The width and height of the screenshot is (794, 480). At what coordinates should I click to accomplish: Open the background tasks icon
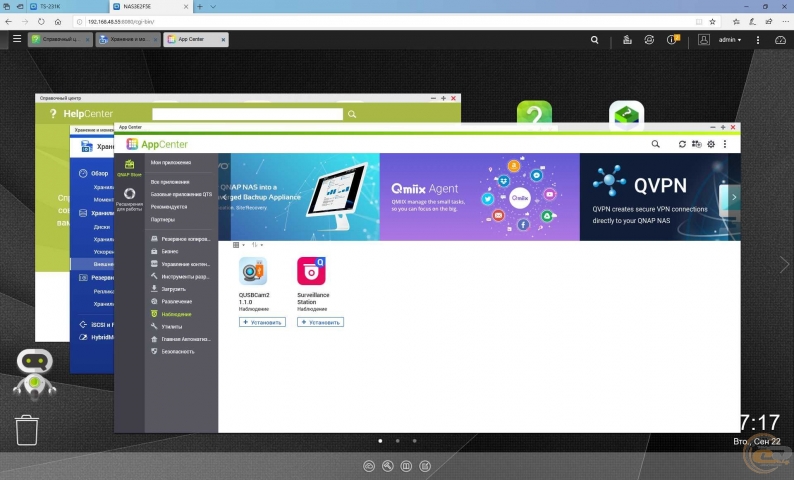click(x=627, y=39)
